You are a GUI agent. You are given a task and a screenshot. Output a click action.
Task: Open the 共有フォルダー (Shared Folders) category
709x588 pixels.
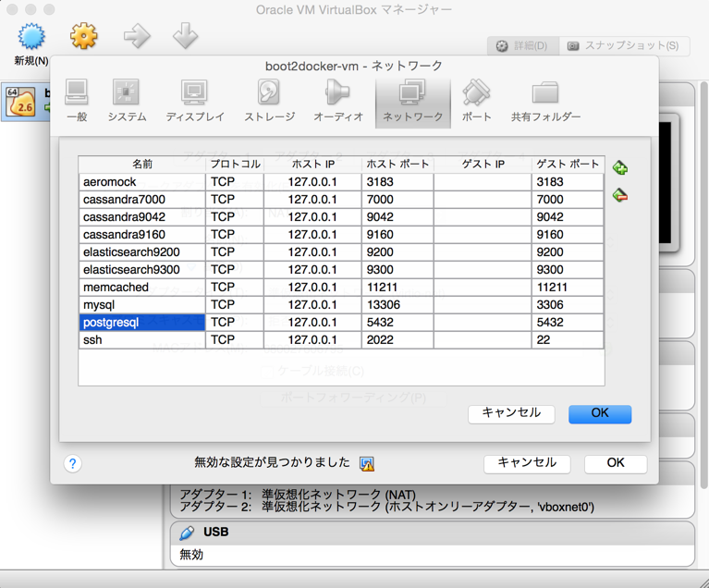click(x=545, y=101)
